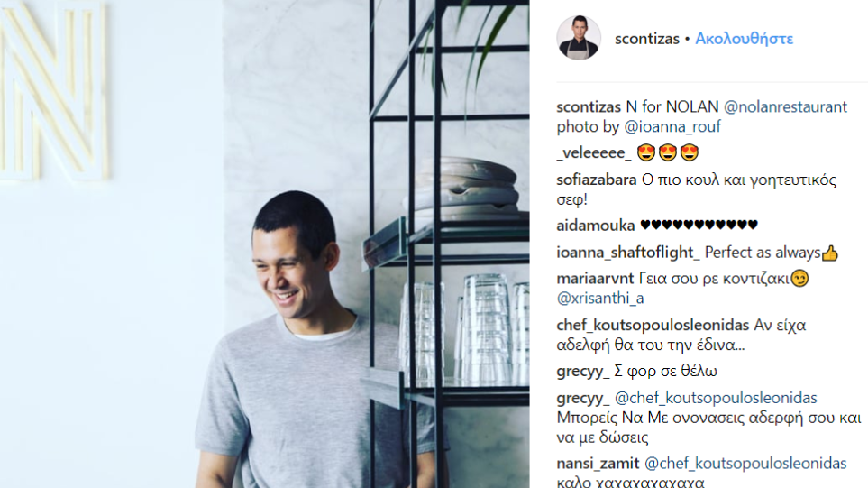Click the scontizas username in caption
The height and width of the screenshot is (488, 868).
(589, 107)
